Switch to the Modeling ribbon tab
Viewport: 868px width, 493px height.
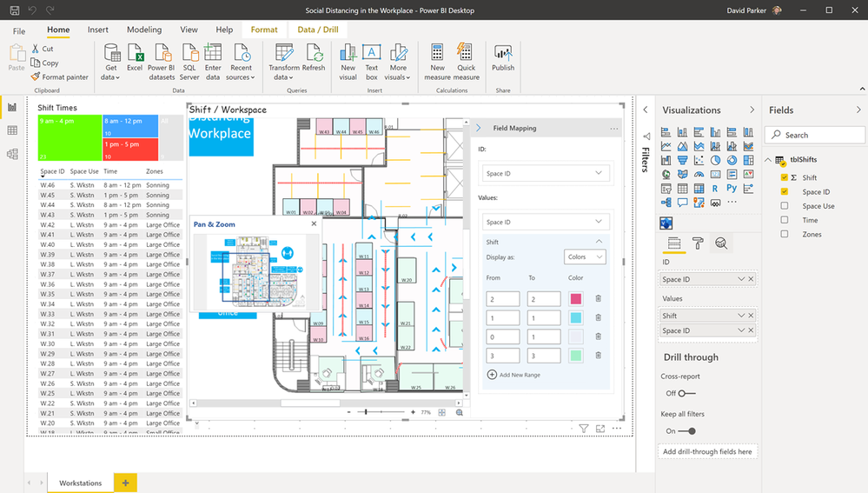[x=144, y=30]
